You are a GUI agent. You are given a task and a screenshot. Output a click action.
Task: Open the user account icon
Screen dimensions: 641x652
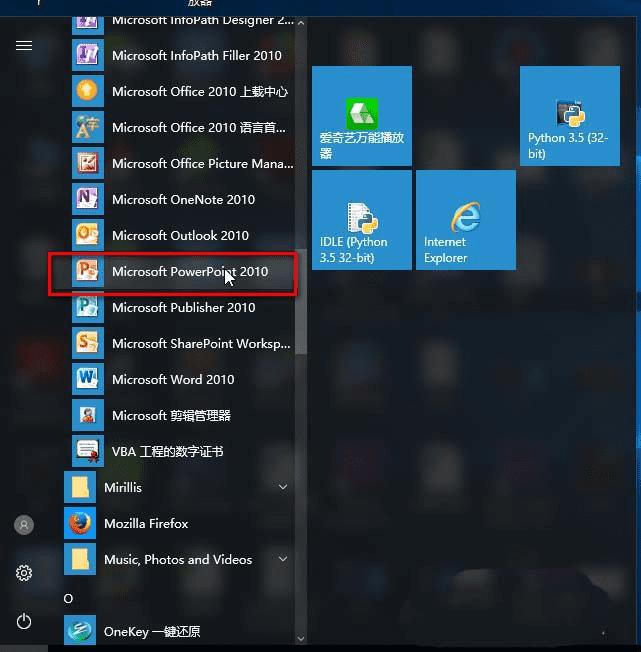[24, 525]
